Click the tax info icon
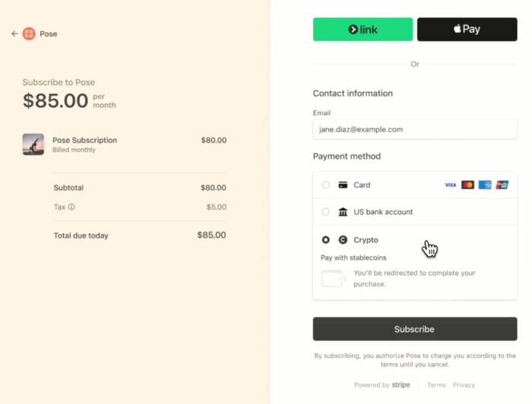This screenshot has width=532, height=404. [71, 207]
